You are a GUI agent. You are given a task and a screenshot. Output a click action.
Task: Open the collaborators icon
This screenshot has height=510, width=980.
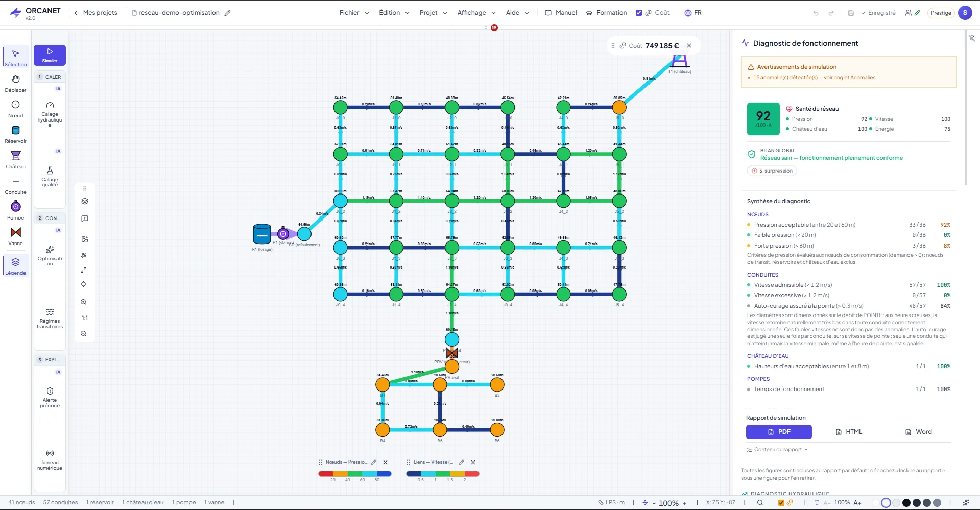coord(909,13)
